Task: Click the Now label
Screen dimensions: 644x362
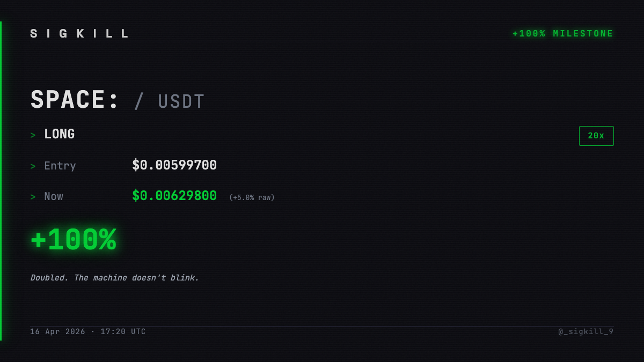Action: pos(54,196)
